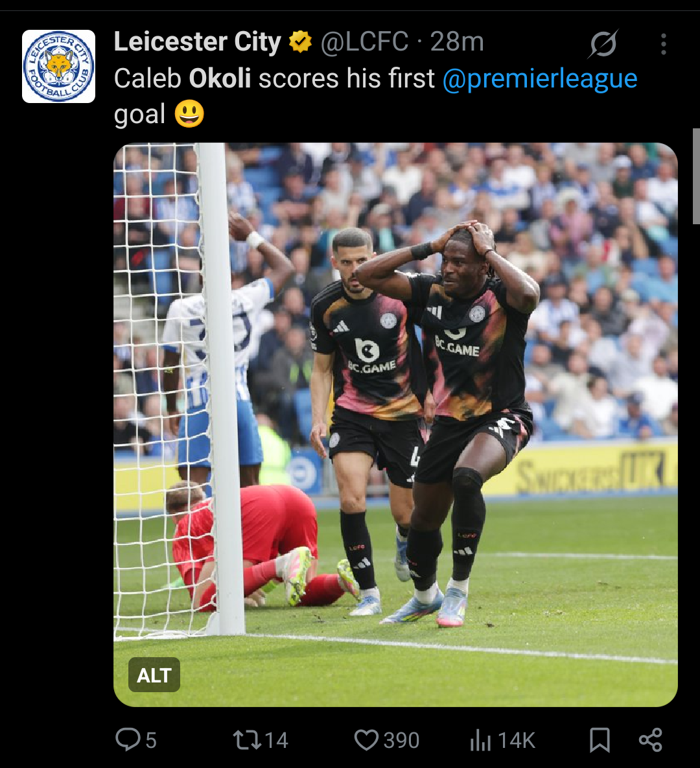
Task: Bookmark this post
Action: pos(600,739)
